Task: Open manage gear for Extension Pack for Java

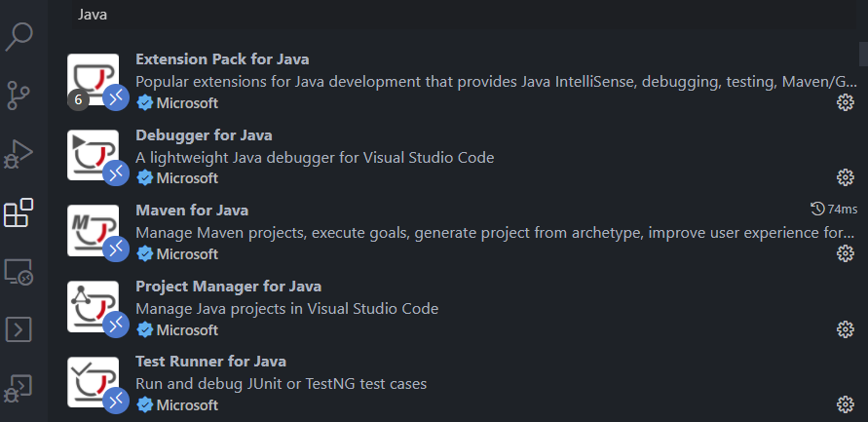Action: click(x=845, y=102)
